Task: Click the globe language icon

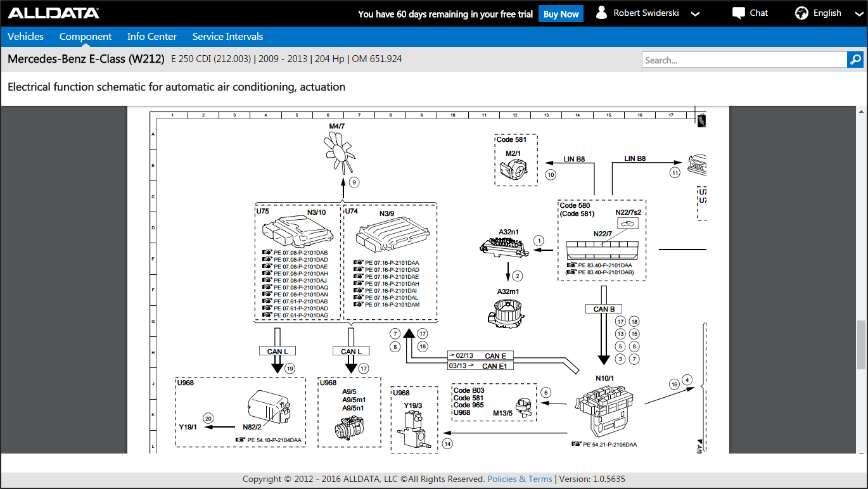Action: pyautogui.click(x=801, y=13)
